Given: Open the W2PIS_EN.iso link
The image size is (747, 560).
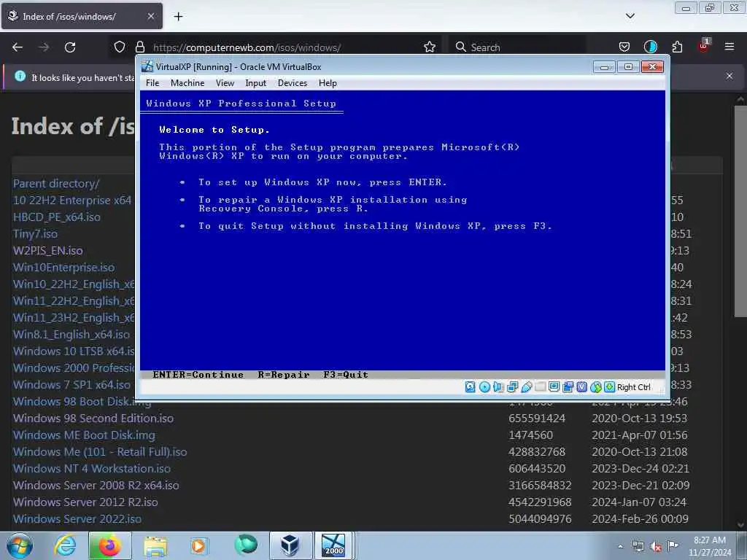Looking at the screenshot, I should (47, 251).
